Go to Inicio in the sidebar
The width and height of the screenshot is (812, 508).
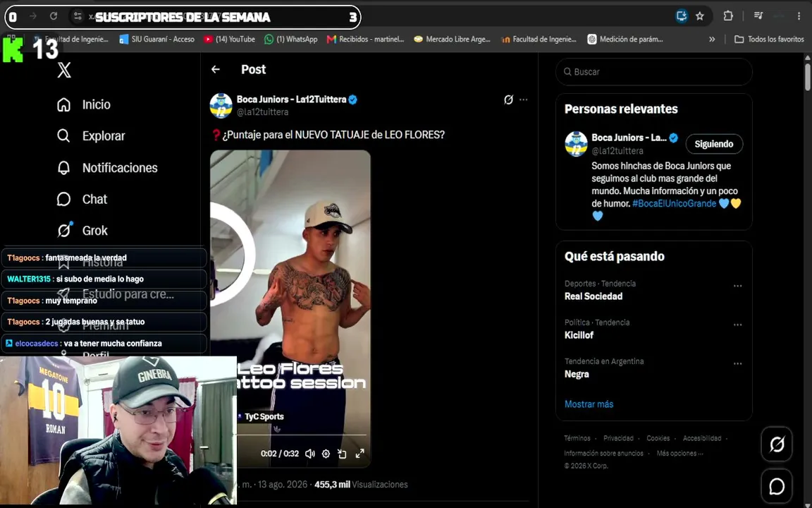[96, 104]
